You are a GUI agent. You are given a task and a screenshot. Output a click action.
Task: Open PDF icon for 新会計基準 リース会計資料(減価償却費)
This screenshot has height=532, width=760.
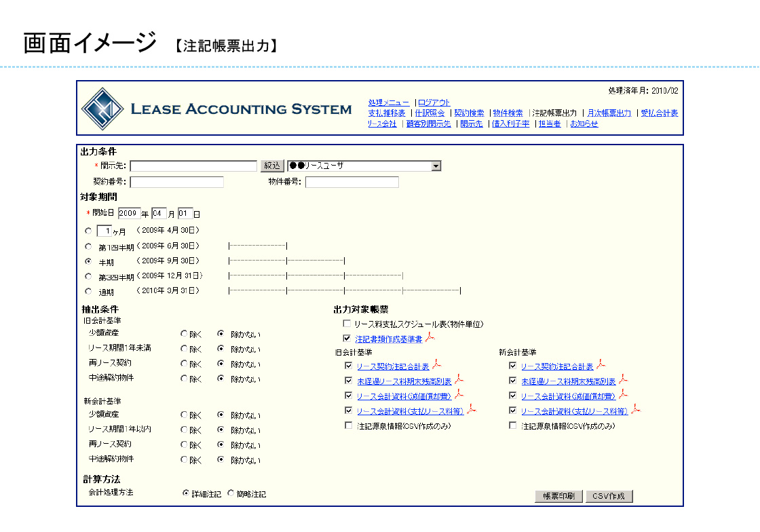tap(624, 394)
